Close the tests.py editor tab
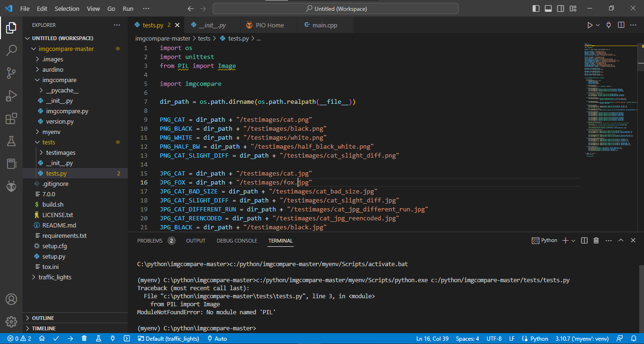644x344 pixels. coord(177,25)
